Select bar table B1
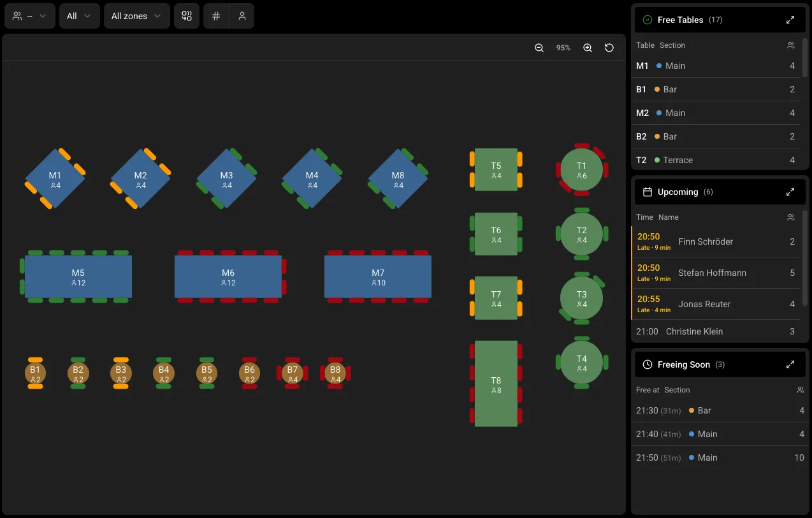Screen dimensions: 812x518 pyautogui.click(x=35, y=373)
